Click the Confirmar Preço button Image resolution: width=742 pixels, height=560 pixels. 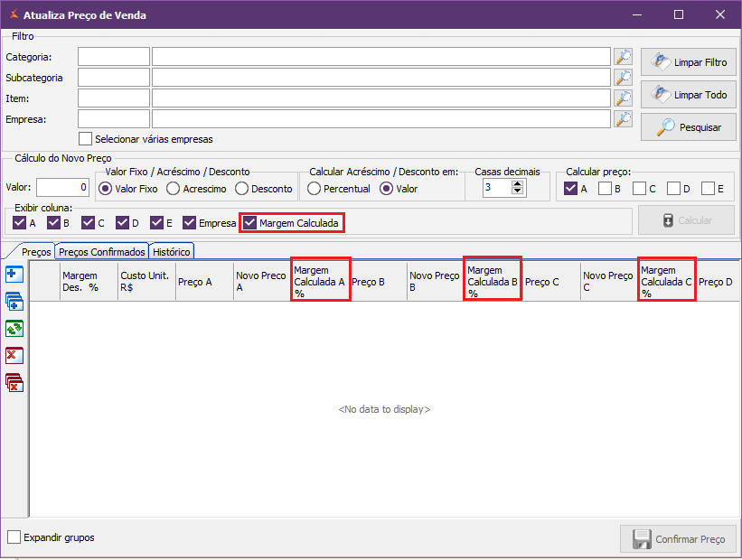679,539
